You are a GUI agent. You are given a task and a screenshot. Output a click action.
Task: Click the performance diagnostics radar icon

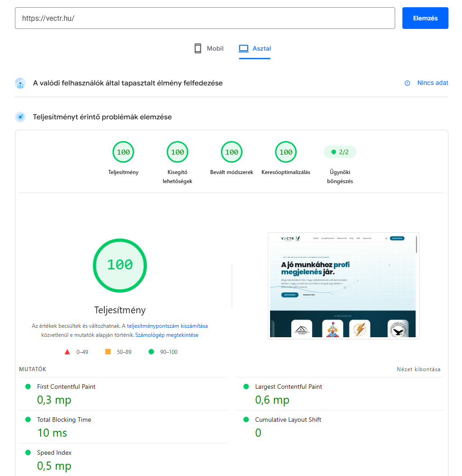[x=20, y=117]
